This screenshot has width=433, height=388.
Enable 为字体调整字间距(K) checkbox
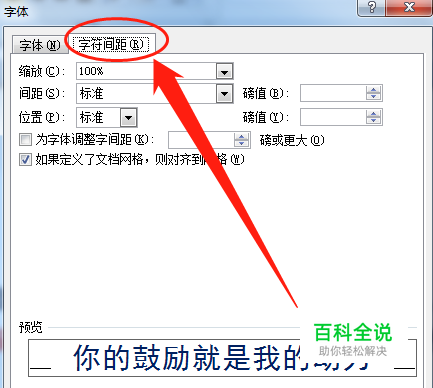(x=25, y=140)
